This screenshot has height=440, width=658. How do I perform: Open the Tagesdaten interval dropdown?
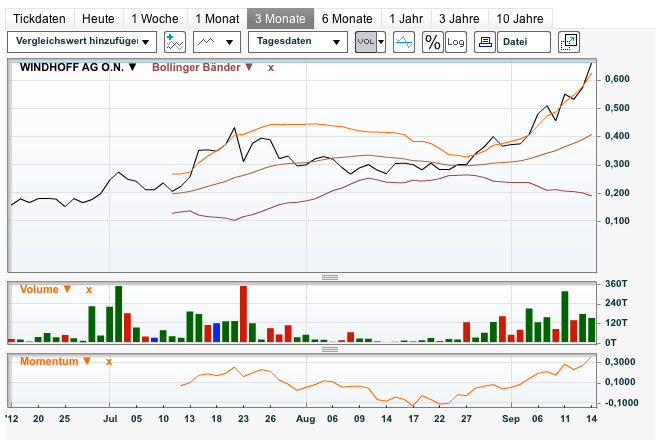tap(298, 42)
